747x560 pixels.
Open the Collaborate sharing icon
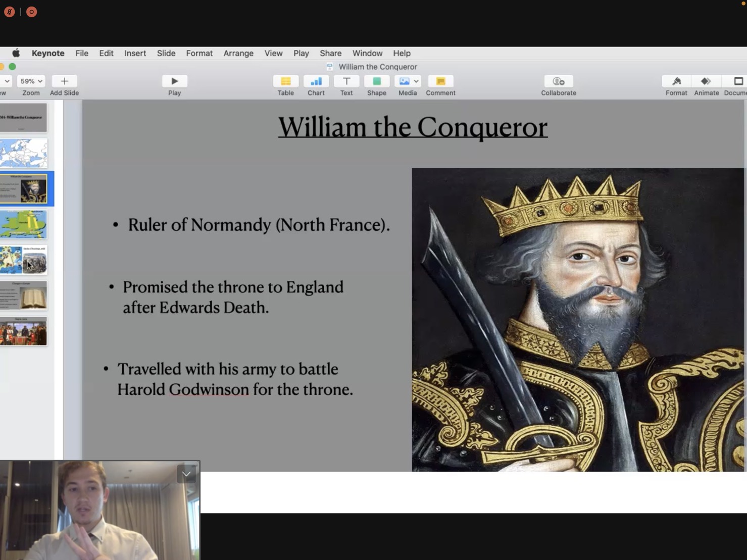[559, 81]
